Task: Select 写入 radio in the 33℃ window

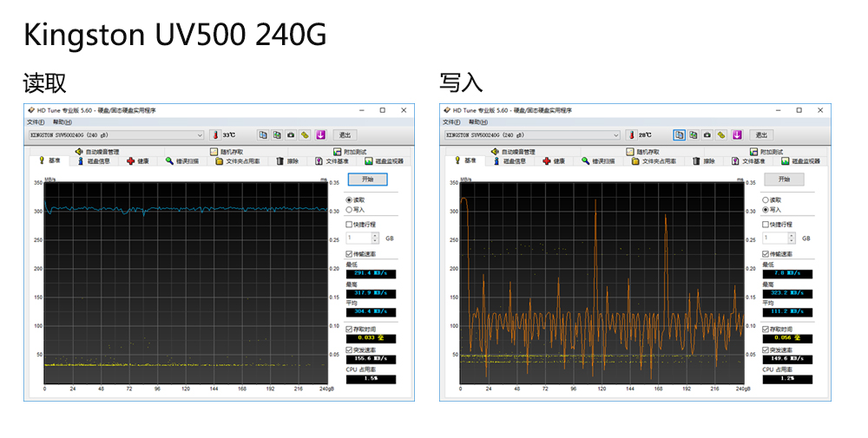Action: pyautogui.click(x=349, y=210)
